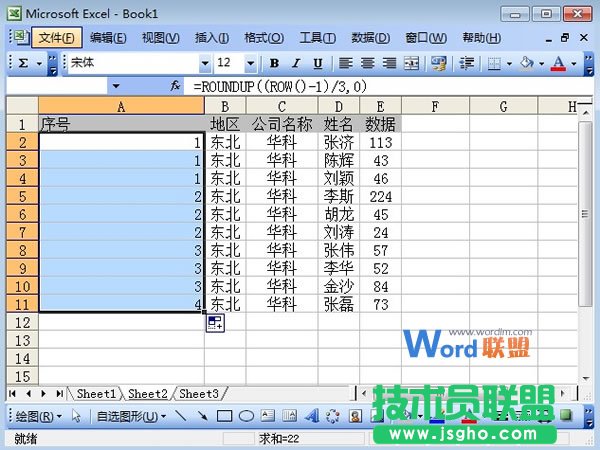Toggle italic formatting
600x450 pixels.
coord(295,63)
